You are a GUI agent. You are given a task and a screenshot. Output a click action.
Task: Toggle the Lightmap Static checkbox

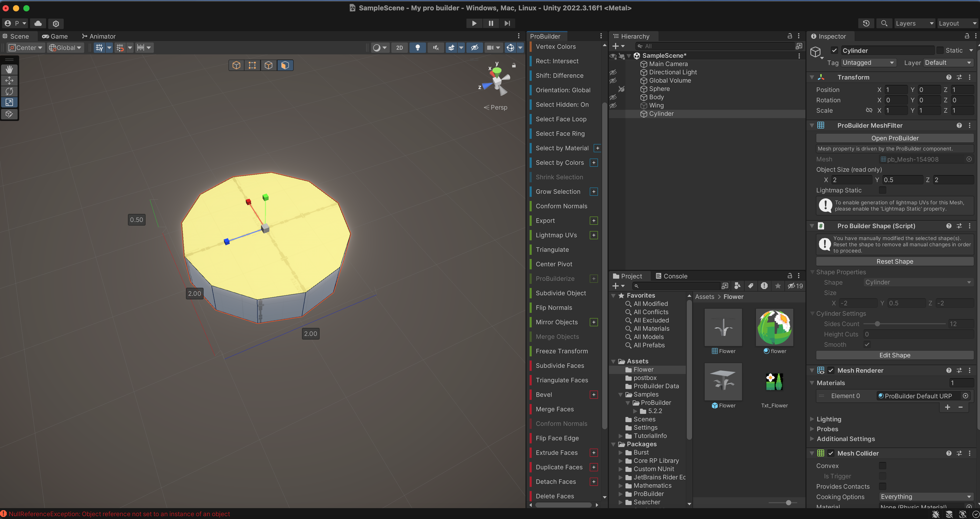coord(882,190)
